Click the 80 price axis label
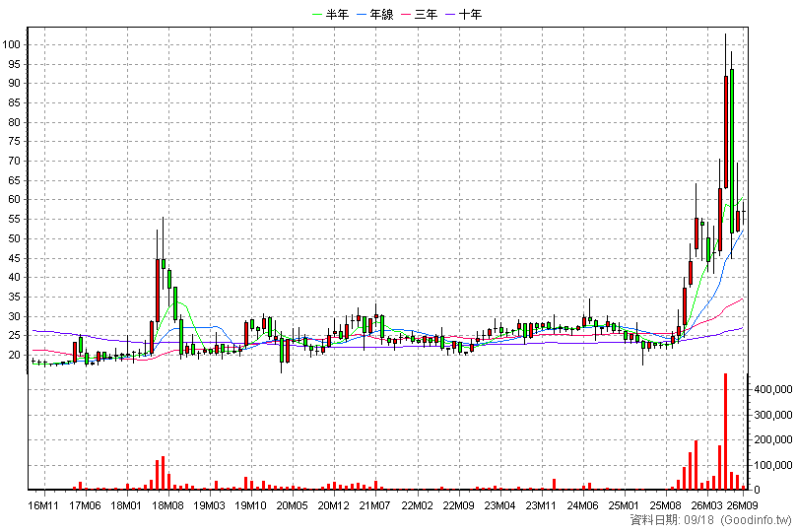 [x=14, y=122]
